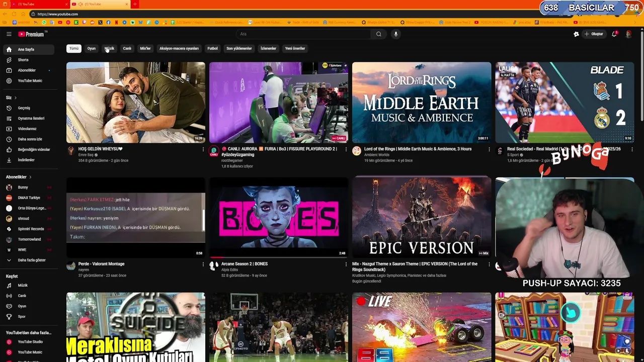Open Arcane BONES video thumbnail
This screenshot has width=644, height=362.
pyautogui.click(x=279, y=217)
